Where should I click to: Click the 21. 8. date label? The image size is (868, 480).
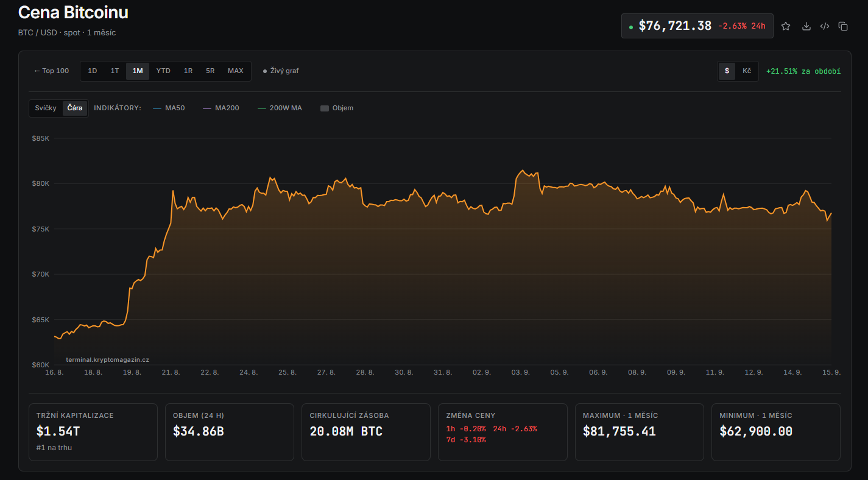click(171, 372)
